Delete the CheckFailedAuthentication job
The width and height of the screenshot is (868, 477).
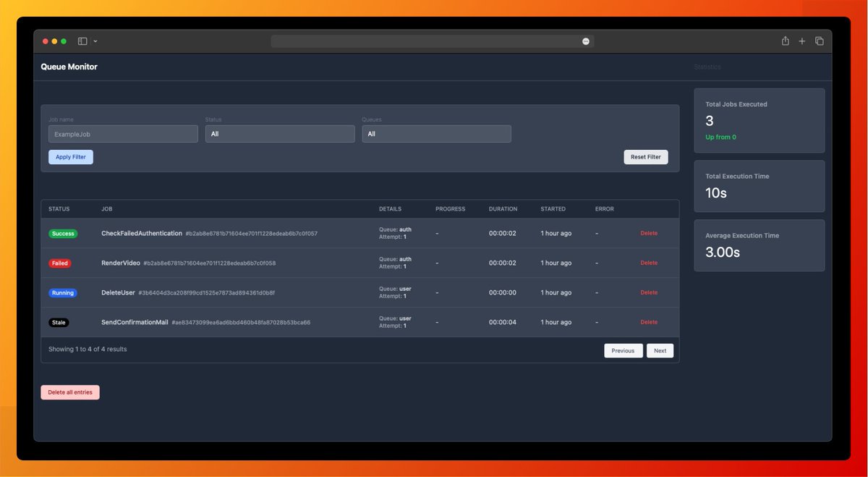click(649, 233)
